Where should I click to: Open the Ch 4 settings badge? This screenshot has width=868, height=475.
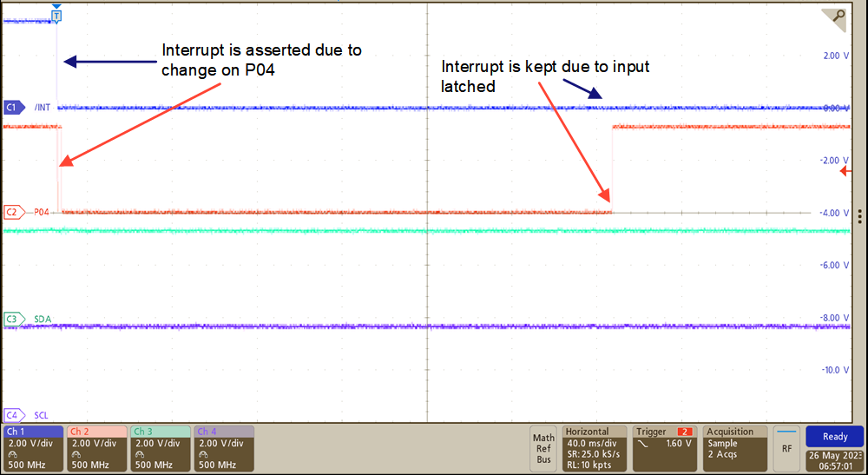coord(223,447)
